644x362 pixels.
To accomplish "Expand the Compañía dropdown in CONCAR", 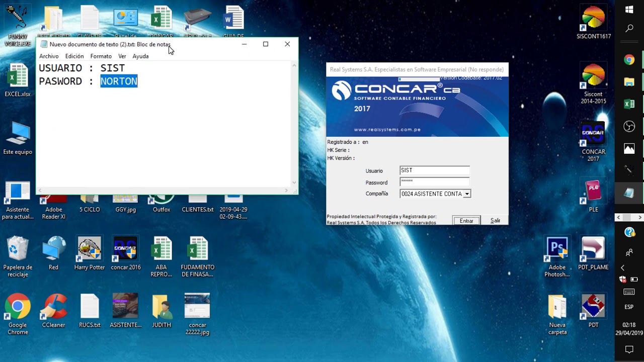I will coord(467,194).
